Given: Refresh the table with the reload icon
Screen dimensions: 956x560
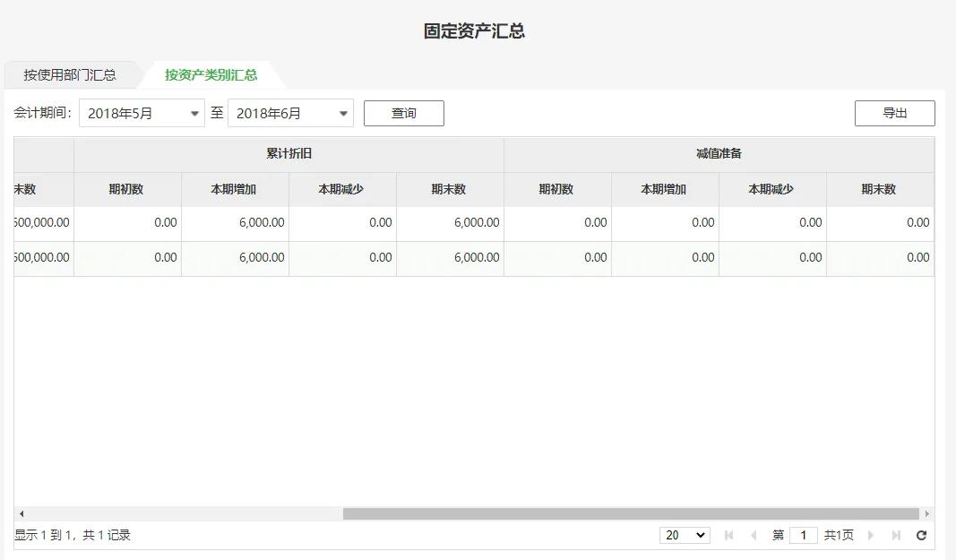Looking at the screenshot, I should point(921,535).
